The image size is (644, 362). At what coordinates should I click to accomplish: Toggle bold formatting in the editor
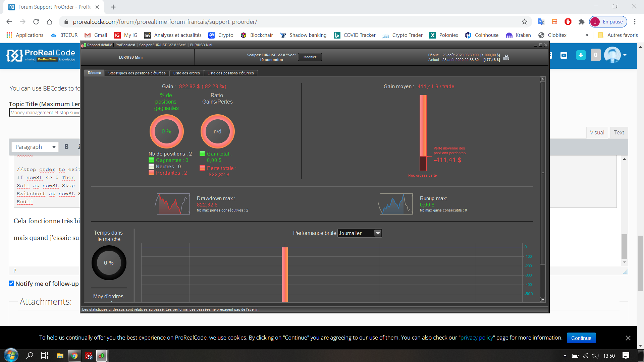[66, 147]
